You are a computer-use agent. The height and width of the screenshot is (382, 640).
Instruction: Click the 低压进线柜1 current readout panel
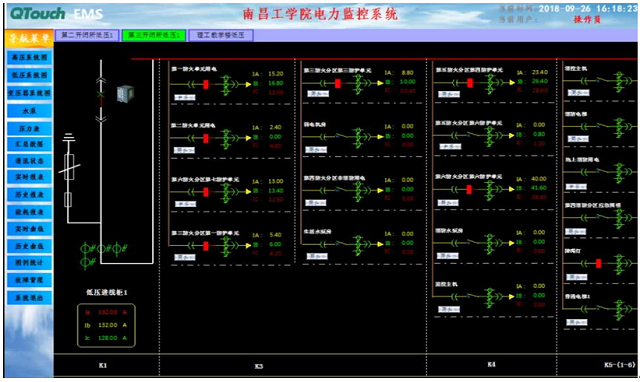coord(106,325)
